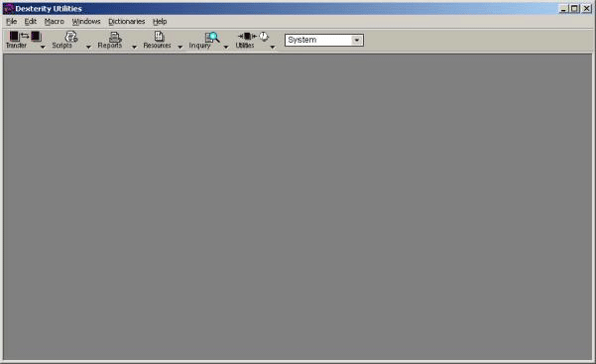596x364 pixels.
Task: Click the Dexterity Utilities title bar icon
Action: tap(8, 8)
